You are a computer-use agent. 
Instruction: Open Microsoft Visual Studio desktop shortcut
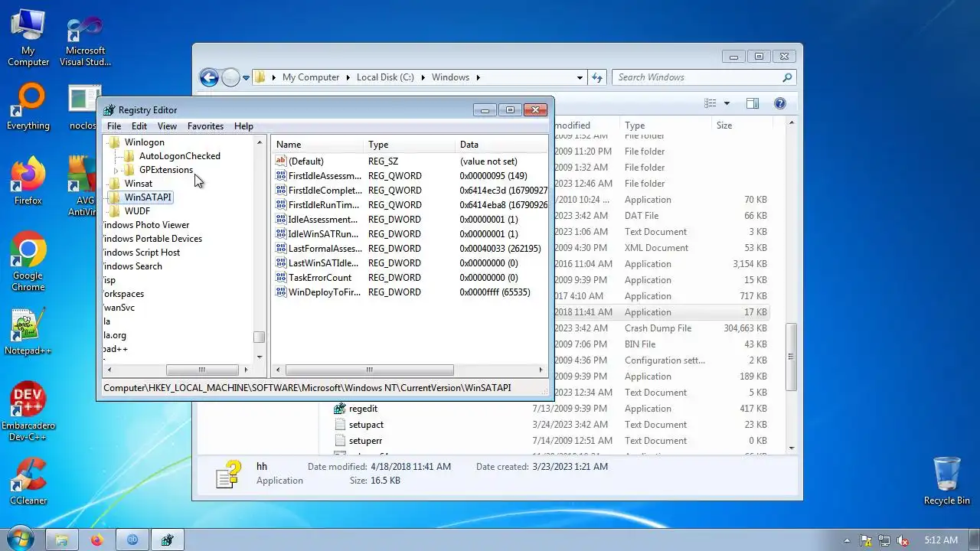(x=85, y=42)
